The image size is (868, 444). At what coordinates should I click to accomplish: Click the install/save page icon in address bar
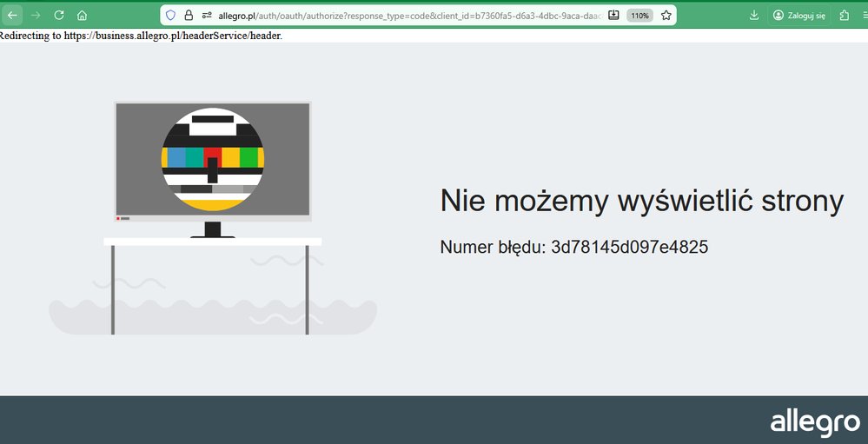tap(613, 16)
